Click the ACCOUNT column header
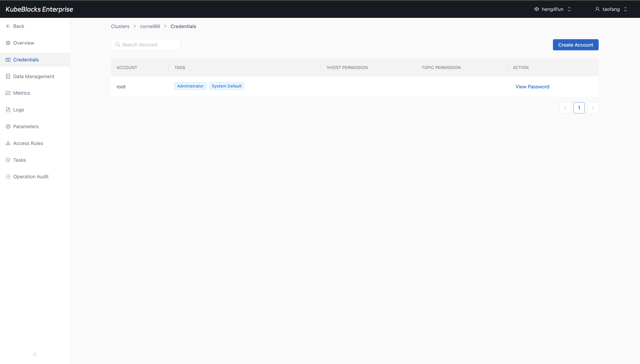Viewport: 640px width, 364px height. coord(127,67)
